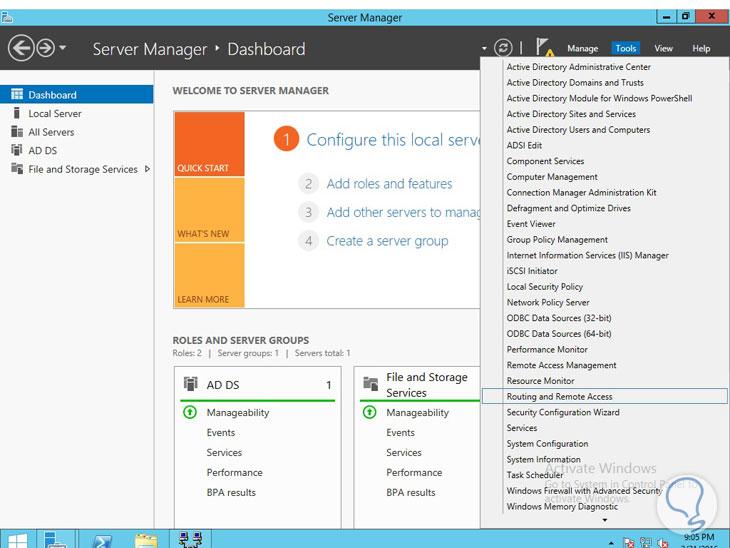This screenshot has width=730, height=548.
Task: Open navigation history dropdown arrow
Action: click(64, 48)
